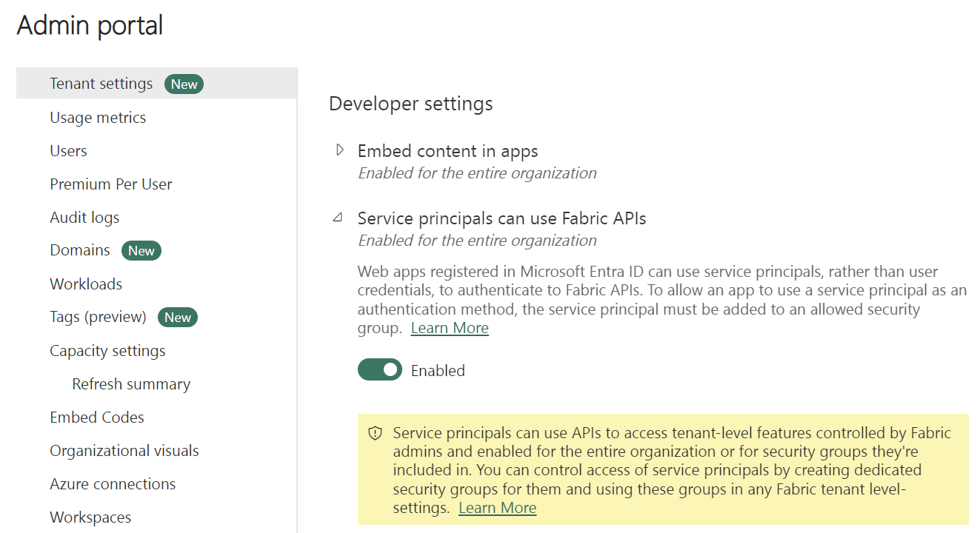Open the Tenant settings page
The image size is (980, 533).
point(101,84)
